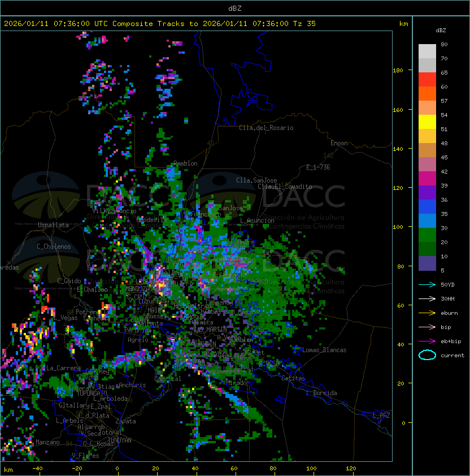Viewport: 470px width, 476px height.
Task: Click the Villavicencio place label
Action: coord(114,211)
